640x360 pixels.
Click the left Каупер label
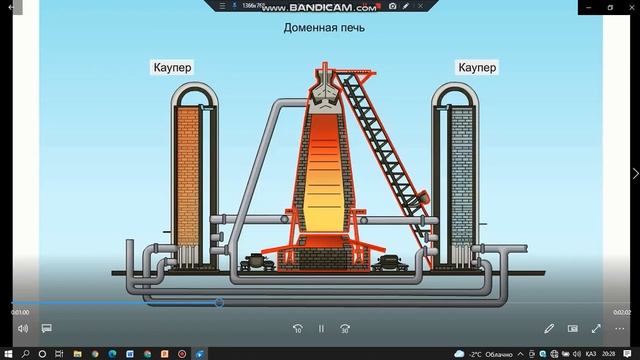pos(172,67)
